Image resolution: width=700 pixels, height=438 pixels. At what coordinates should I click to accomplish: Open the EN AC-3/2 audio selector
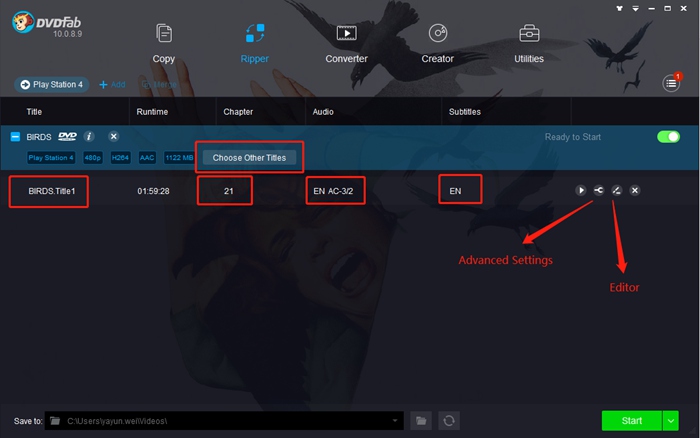[333, 191]
